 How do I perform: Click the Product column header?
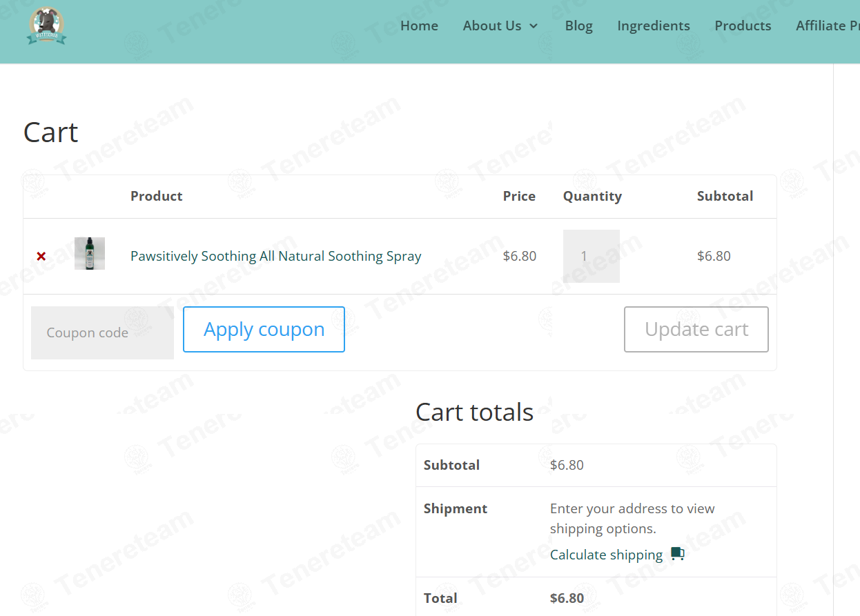point(156,196)
